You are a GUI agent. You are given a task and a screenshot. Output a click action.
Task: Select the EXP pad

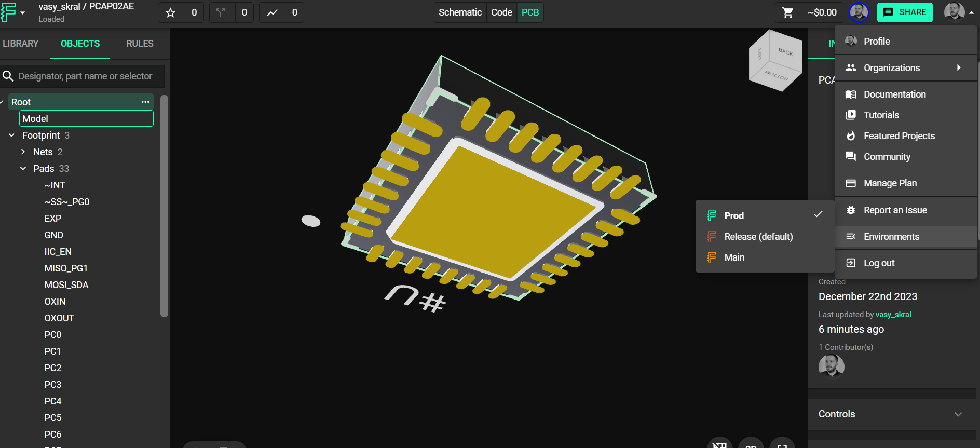coord(53,219)
